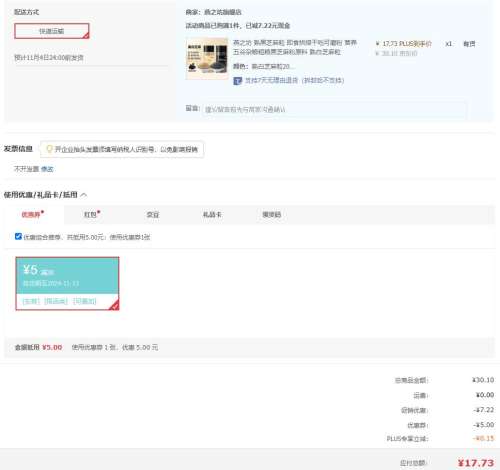Select the express delivery shipping method
The width and height of the screenshot is (500, 470).
(x=52, y=31)
